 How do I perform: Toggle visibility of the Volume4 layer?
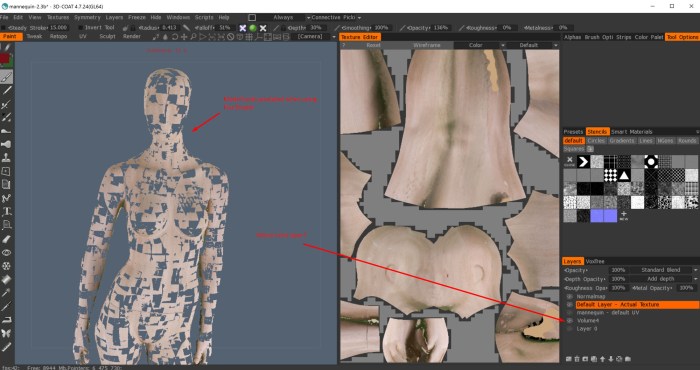(x=570, y=320)
